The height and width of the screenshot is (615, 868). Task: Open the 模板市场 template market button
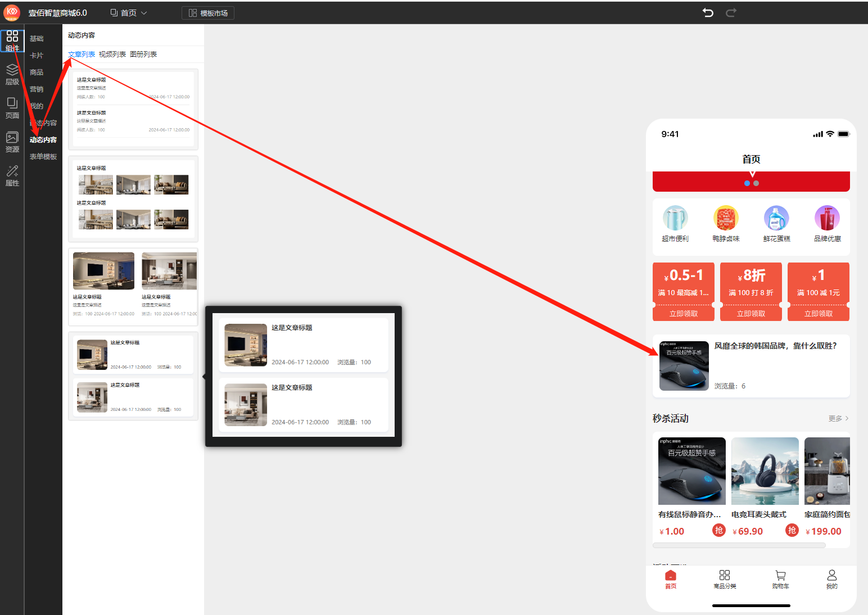pos(208,13)
